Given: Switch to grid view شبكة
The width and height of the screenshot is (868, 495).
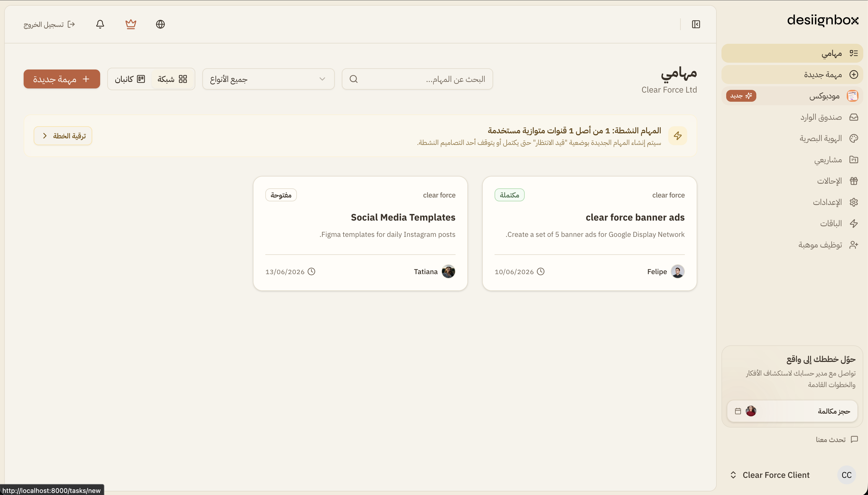Looking at the screenshot, I should pyautogui.click(x=172, y=79).
